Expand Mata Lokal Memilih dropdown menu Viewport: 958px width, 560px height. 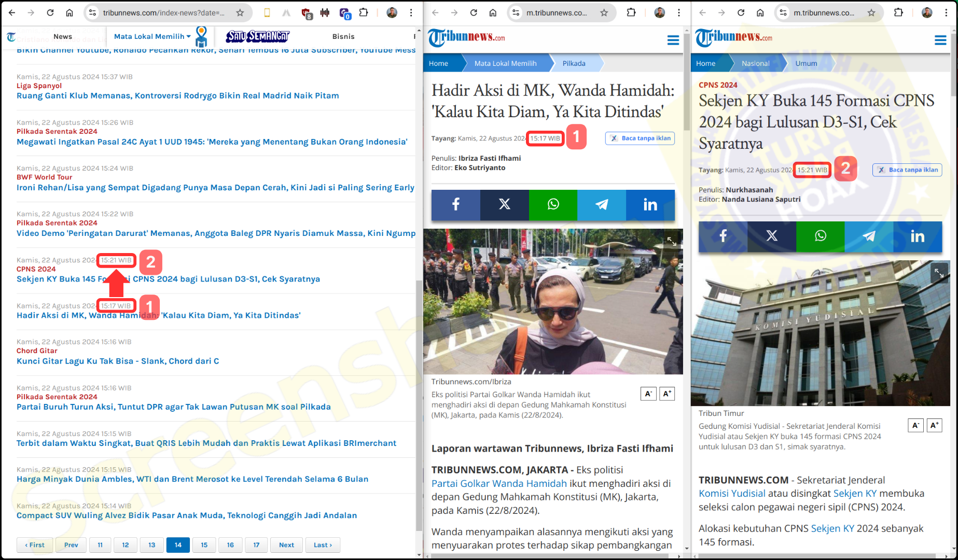152,36
